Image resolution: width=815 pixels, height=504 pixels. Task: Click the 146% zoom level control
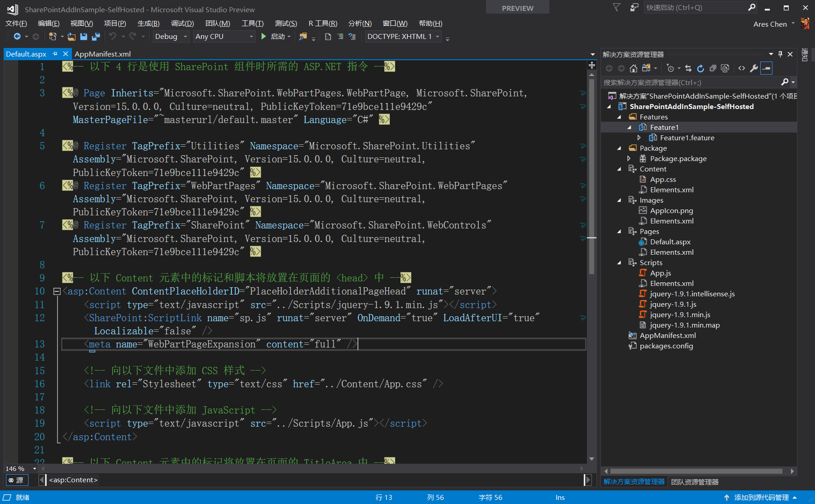(15, 469)
